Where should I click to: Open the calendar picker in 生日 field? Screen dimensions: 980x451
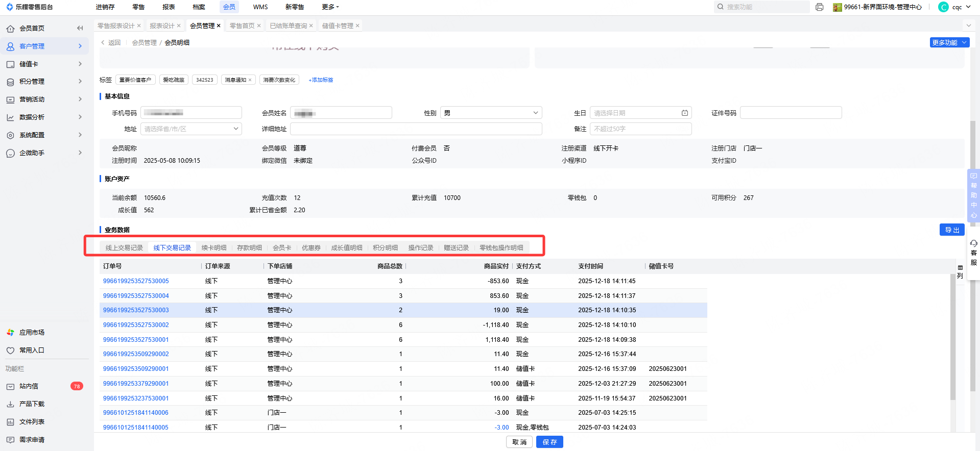point(684,113)
